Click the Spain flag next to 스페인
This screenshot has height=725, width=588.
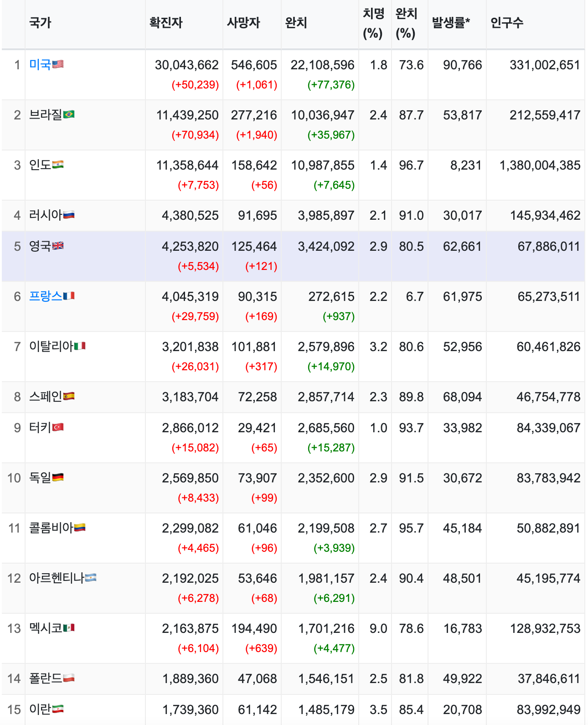point(69,396)
